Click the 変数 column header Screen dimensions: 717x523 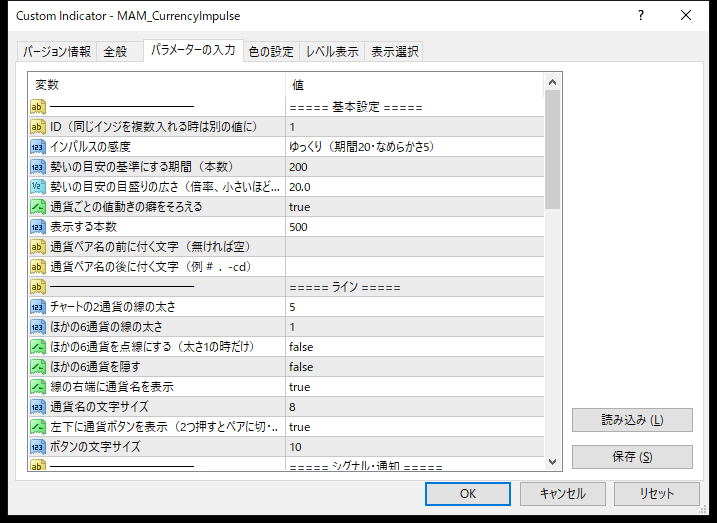point(157,85)
